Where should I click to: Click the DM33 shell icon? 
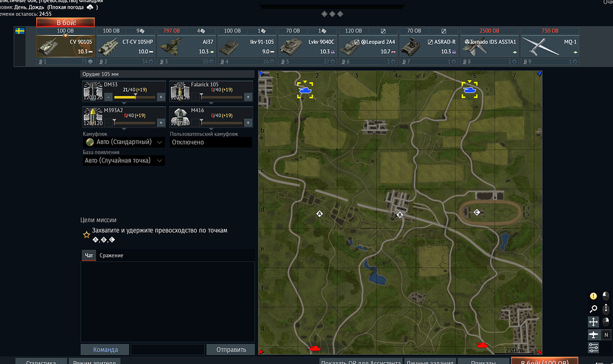pyautogui.click(x=93, y=91)
